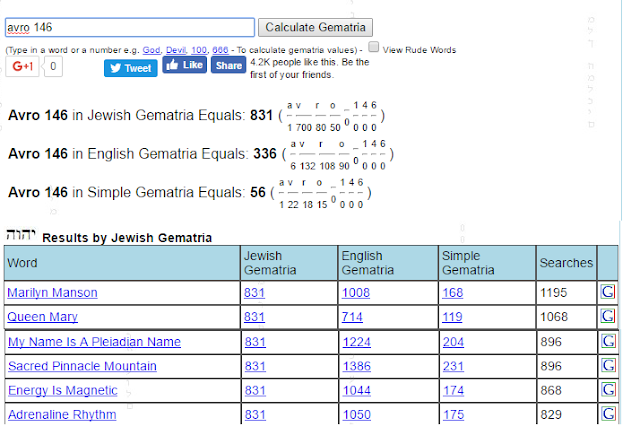640x444 pixels.
Task: Click the G+1 count bubble showing 0
Action: (x=53, y=66)
